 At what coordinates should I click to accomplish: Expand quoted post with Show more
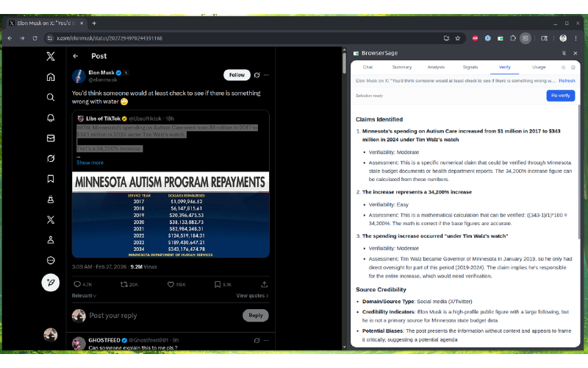click(90, 163)
